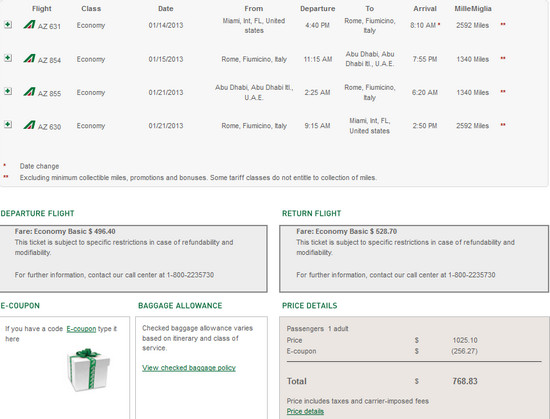Open View checked baggage policy link
Viewport: 550px width, 419px height.
pyautogui.click(x=189, y=368)
